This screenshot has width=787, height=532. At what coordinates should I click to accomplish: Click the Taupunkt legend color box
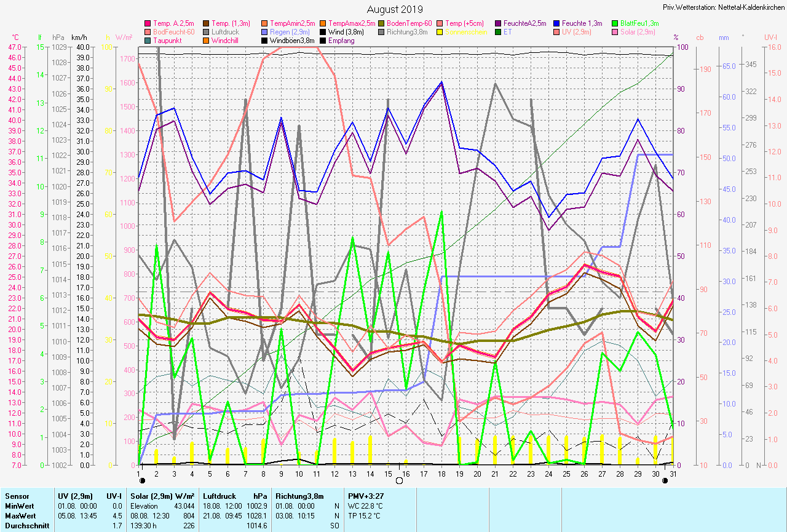148,41
